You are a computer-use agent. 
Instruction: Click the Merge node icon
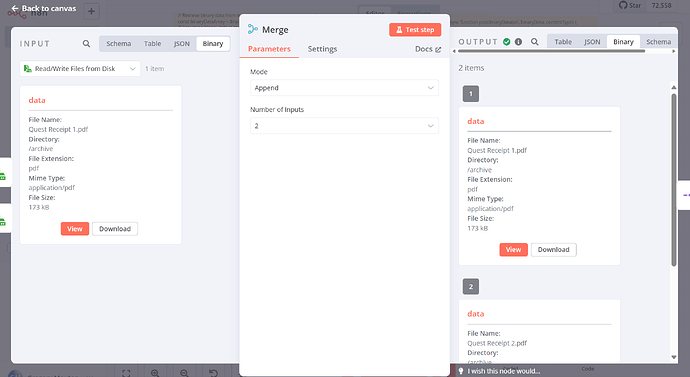tap(253, 29)
